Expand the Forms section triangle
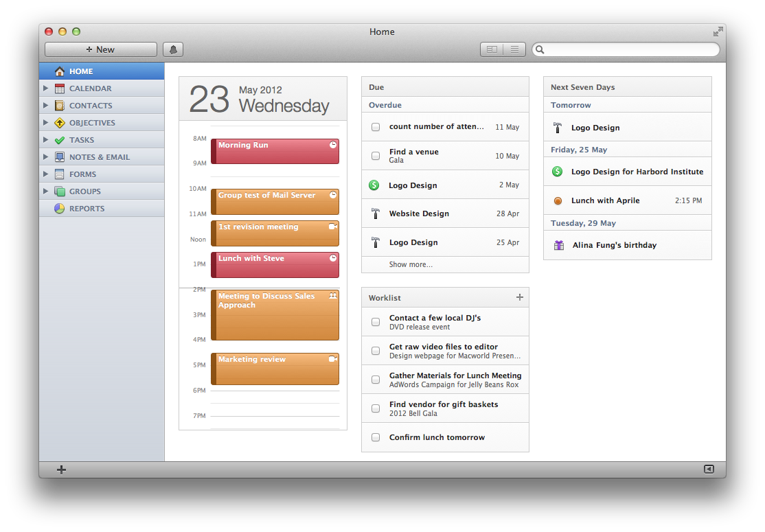This screenshot has height=532, width=765. [x=45, y=174]
